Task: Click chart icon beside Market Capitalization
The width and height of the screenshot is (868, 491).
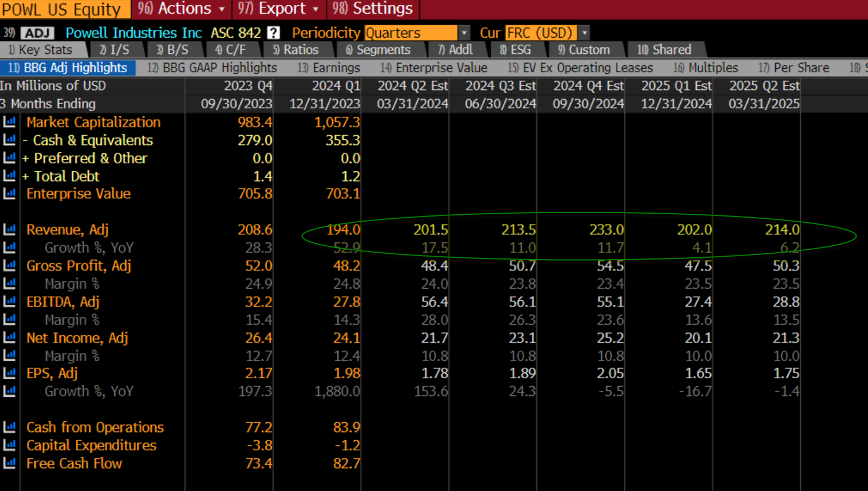Action: (x=9, y=122)
